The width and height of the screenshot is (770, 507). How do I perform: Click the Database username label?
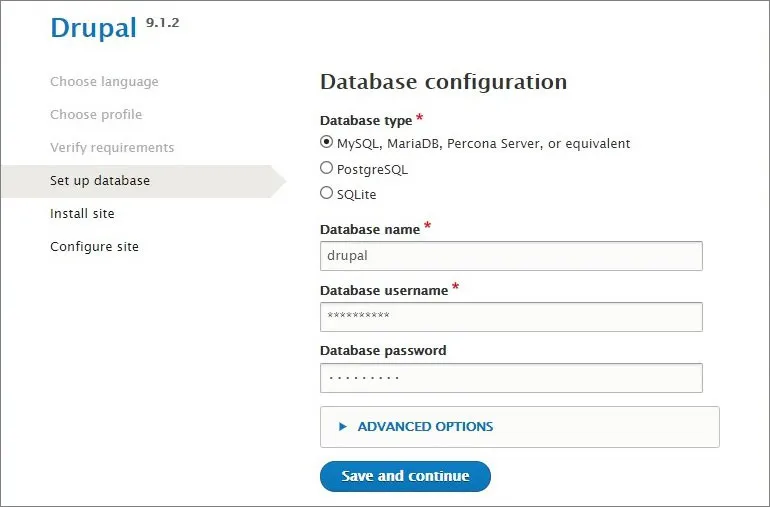pos(384,290)
